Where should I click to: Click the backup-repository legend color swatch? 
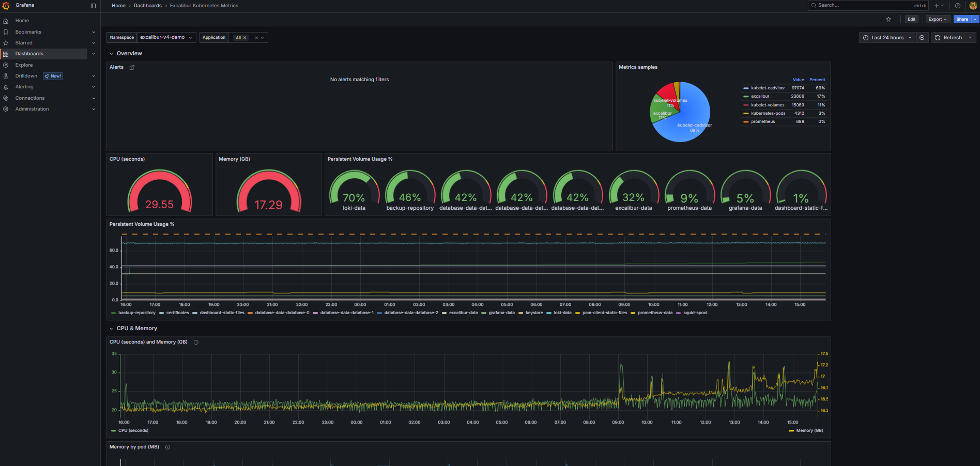[113, 313]
